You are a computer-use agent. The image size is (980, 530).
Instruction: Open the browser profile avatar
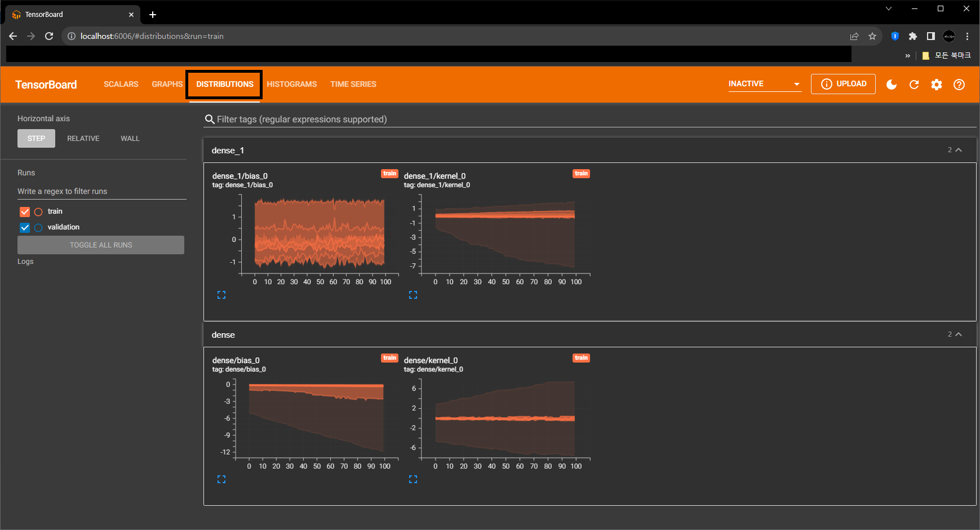(949, 36)
